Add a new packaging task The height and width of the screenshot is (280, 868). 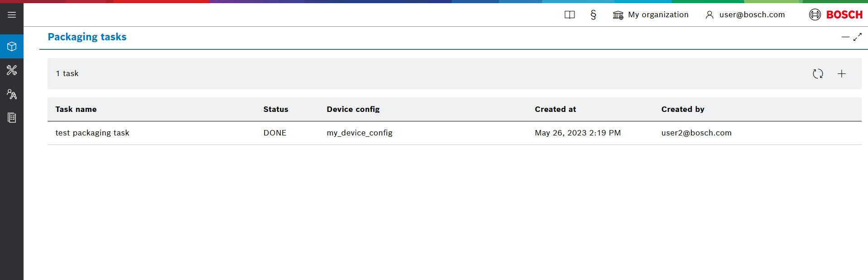click(x=841, y=74)
